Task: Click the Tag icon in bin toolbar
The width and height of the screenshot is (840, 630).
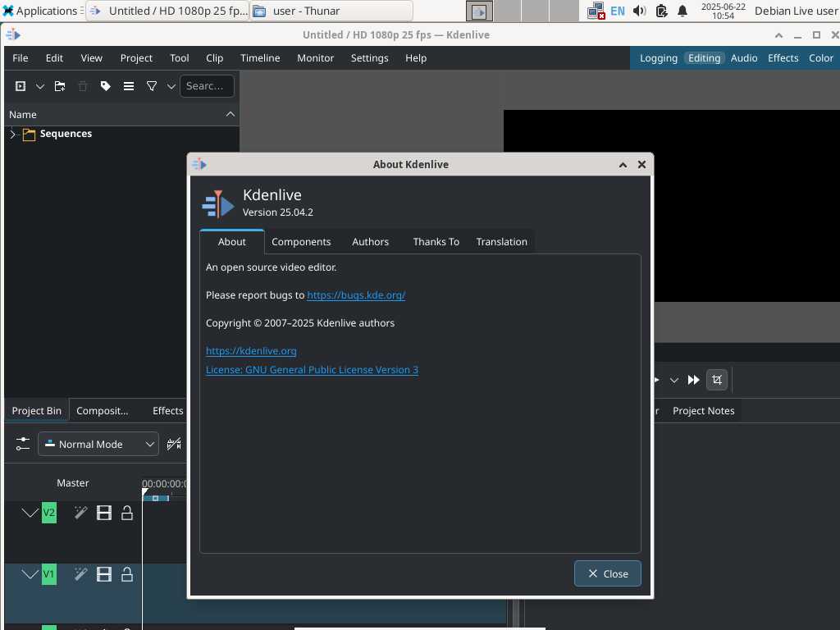Action: click(x=106, y=85)
